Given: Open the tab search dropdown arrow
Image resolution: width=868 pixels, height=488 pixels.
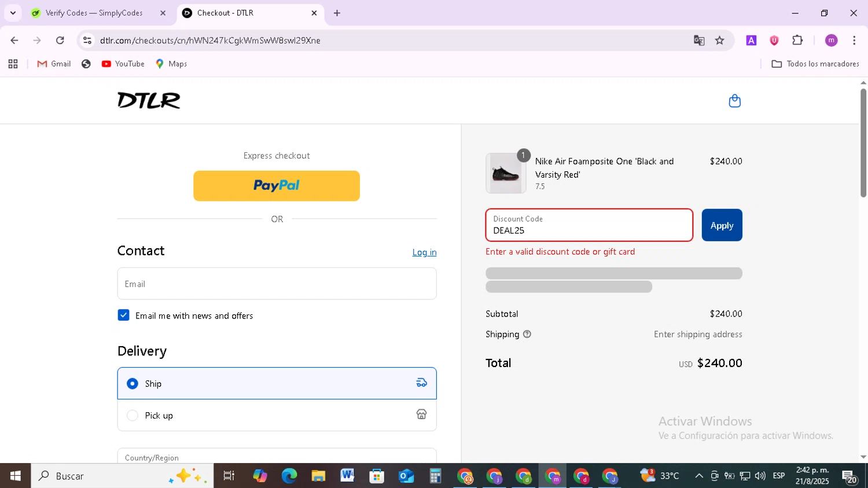Looking at the screenshot, I should (13, 13).
